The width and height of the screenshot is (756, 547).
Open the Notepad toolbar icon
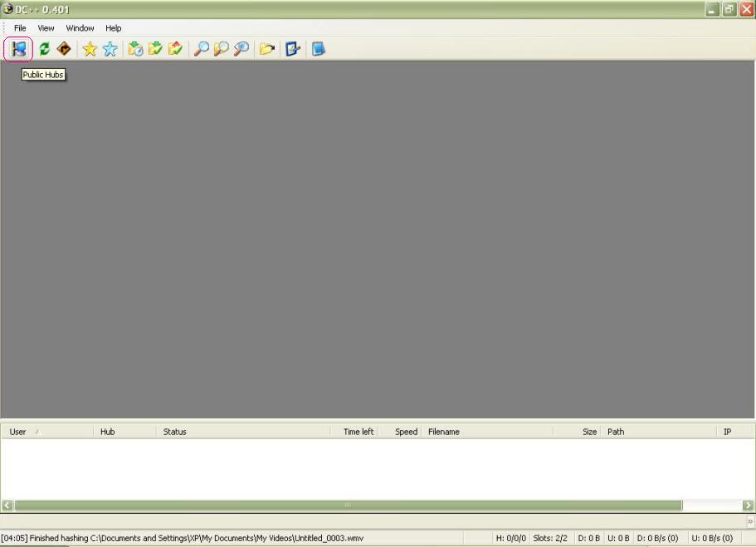[318, 49]
